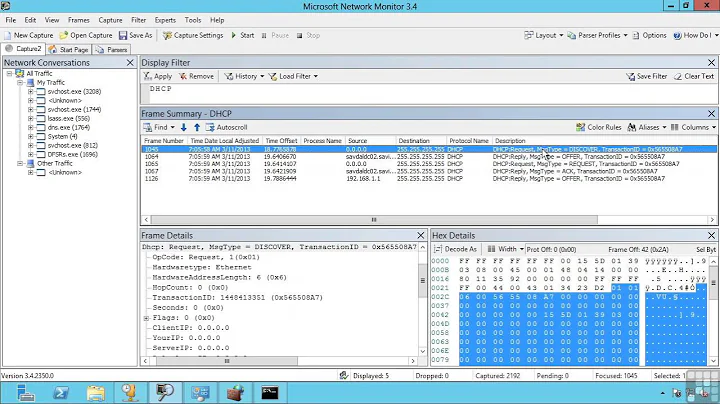The image size is (720, 404).
Task: Select the Capture2 tab
Action: coord(23,49)
